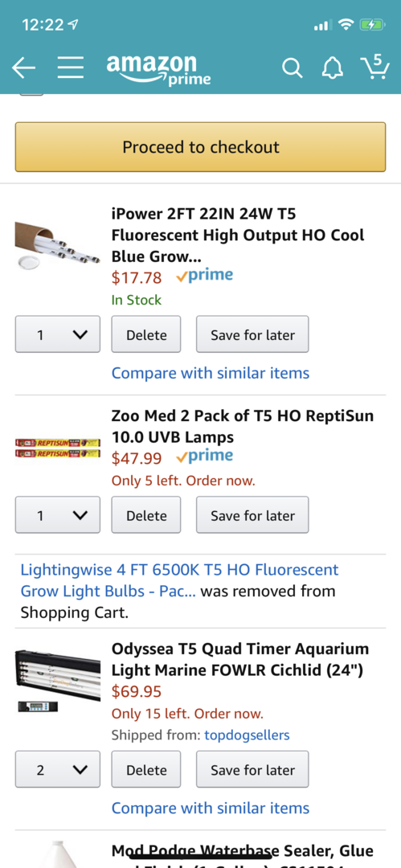
Task: Save Zoo Med ReptiSun lamps for later
Action: click(x=252, y=515)
